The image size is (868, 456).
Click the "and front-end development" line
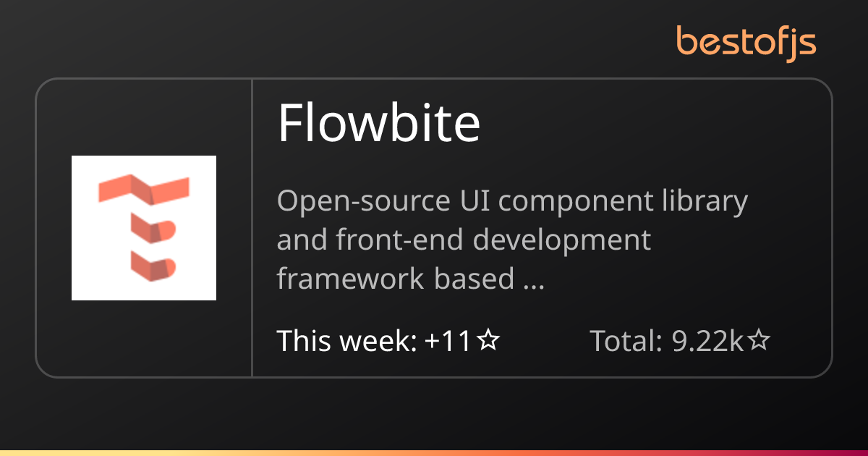coord(464,240)
